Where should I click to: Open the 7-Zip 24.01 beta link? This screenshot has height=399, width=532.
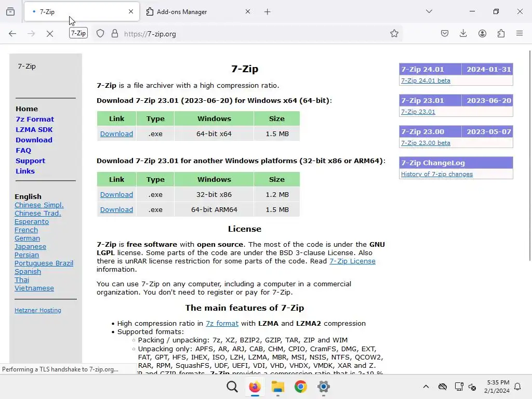(x=425, y=81)
